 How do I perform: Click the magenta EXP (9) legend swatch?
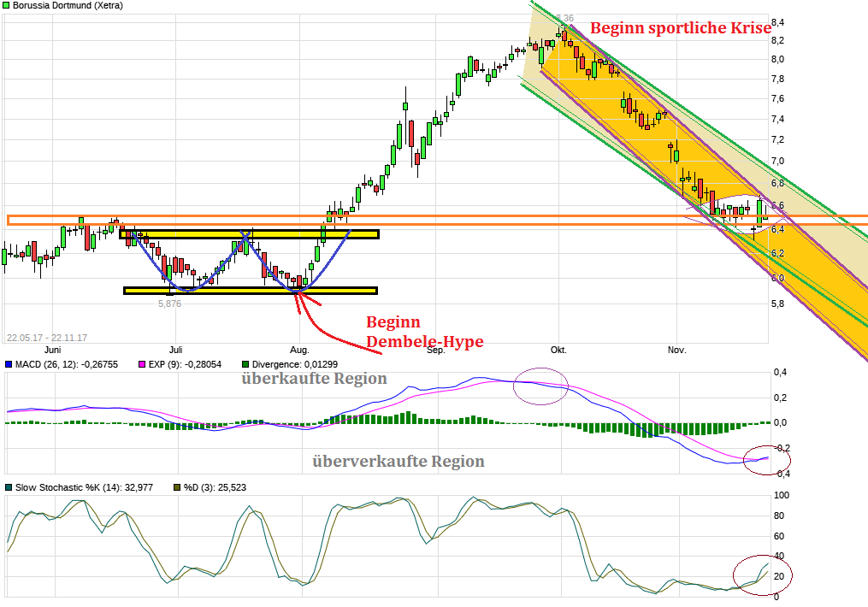point(142,365)
